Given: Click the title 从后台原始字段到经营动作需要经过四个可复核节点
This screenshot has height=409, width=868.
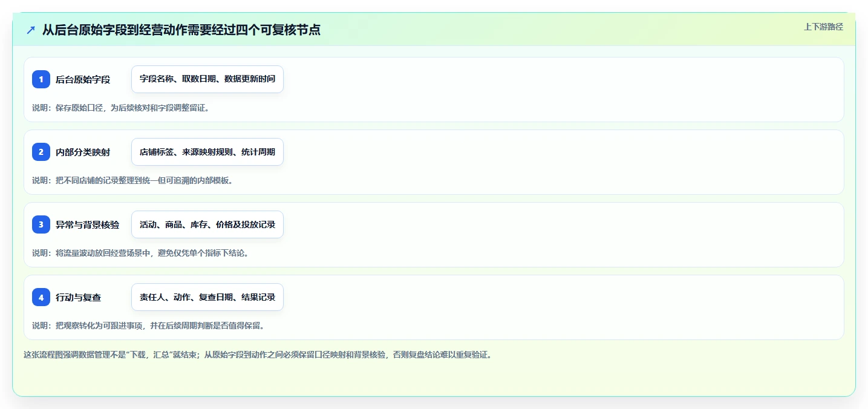Looking at the screenshot, I should tap(181, 30).
